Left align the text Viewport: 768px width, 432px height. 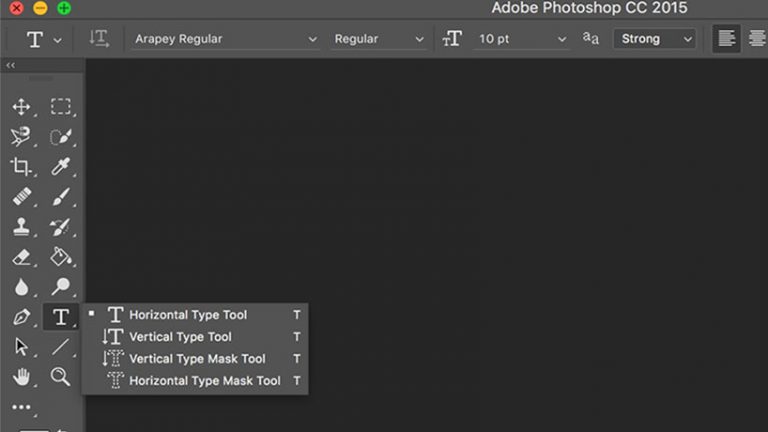coord(726,39)
